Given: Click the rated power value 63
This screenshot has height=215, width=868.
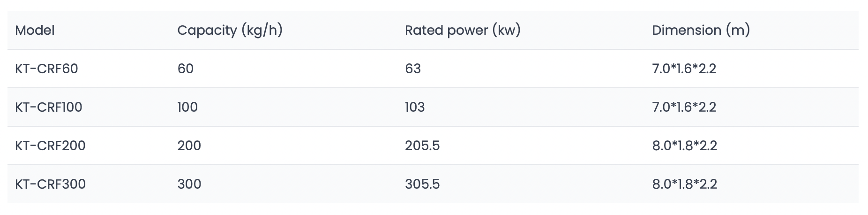Looking at the screenshot, I should [413, 69].
